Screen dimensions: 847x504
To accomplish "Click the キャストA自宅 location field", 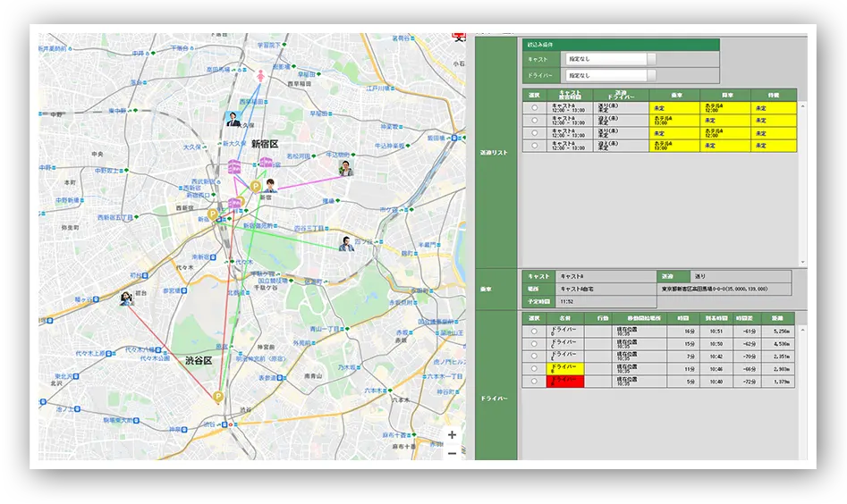I will tap(606, 290).
